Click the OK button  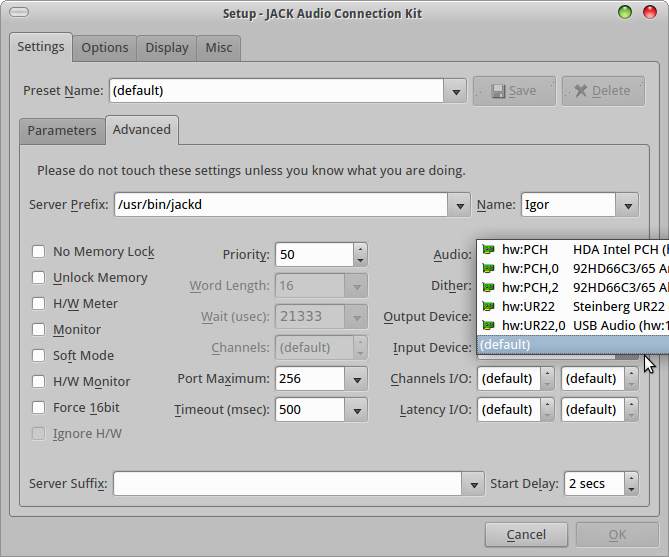click(x=617, y=535)
